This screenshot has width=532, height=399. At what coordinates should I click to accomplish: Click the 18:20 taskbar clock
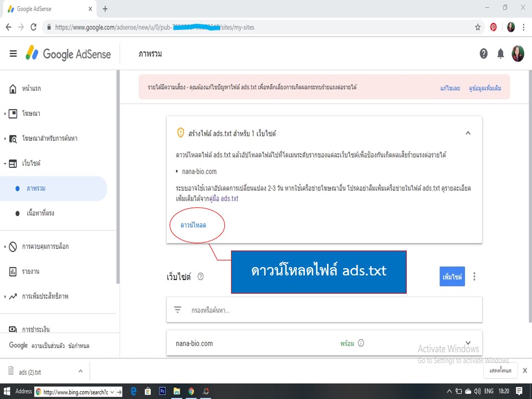tap(504, 392)
